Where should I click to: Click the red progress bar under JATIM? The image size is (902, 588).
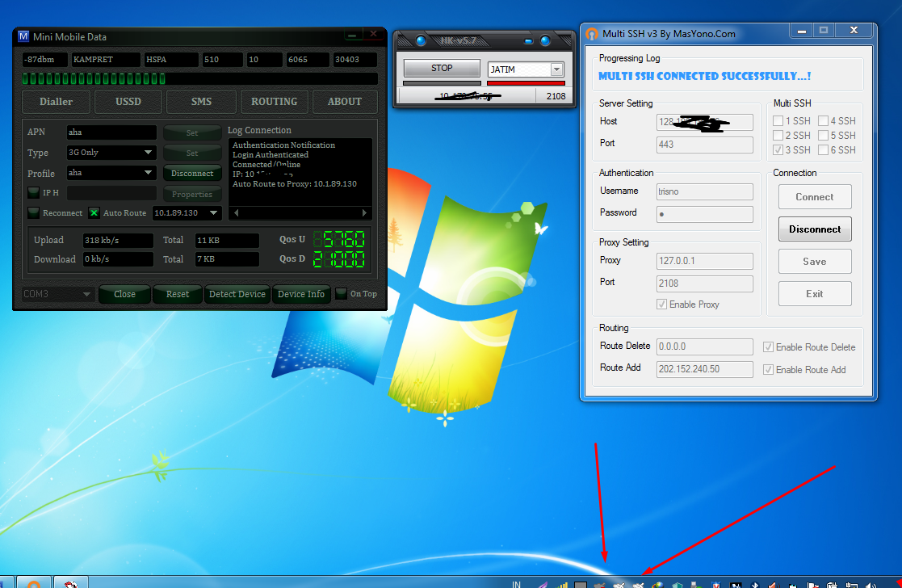tap(526, 83)
